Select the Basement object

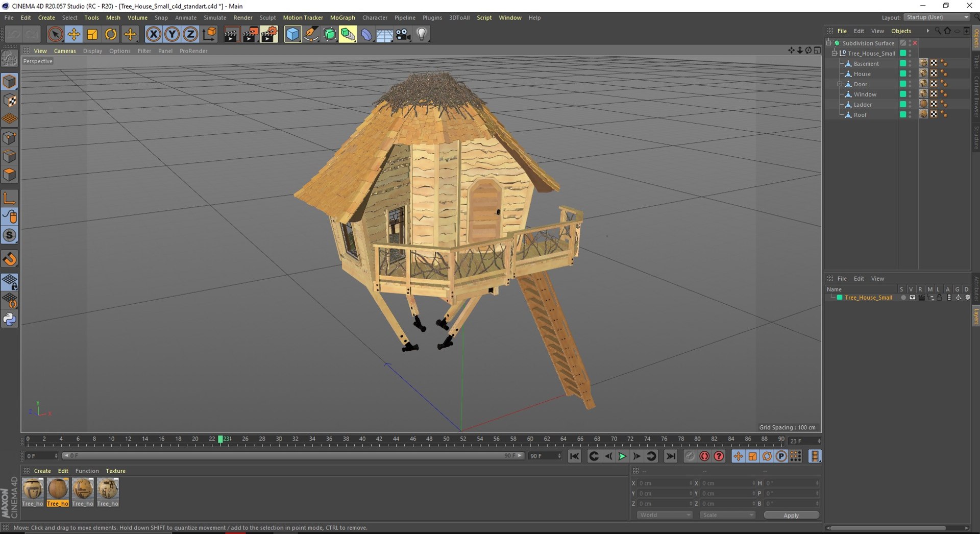(866, 64)
